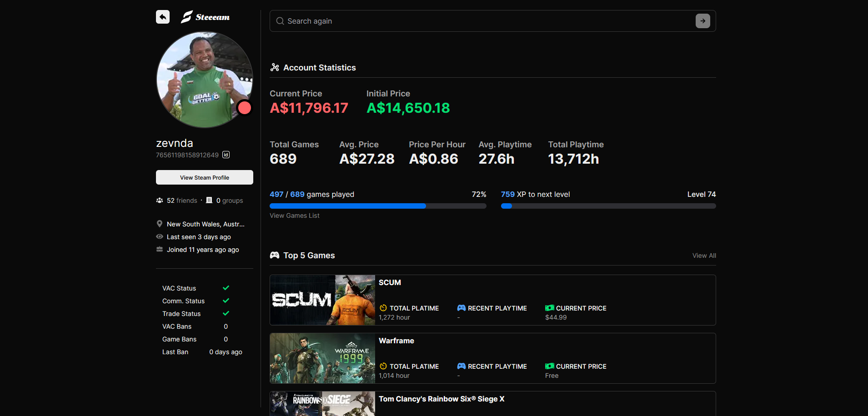
Task: Open the Warframe game title
Action: tap(396, 341)
